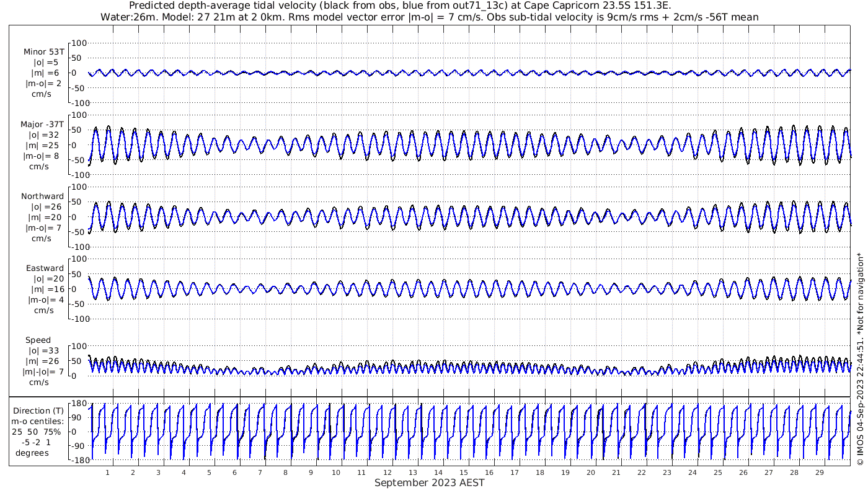Click the '|m-o|= 4' value in Eastward panel
The image size is (868, 496).
(45, 299)
